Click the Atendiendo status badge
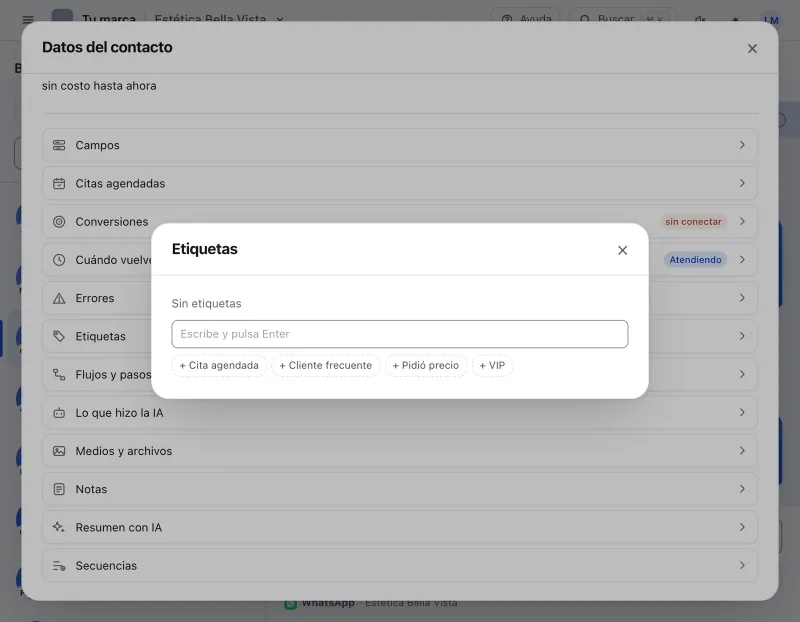 coord(695,260)
